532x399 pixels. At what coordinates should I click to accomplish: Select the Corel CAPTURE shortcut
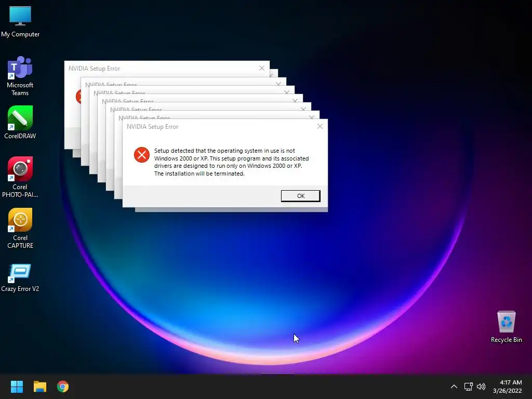(20, 229)
